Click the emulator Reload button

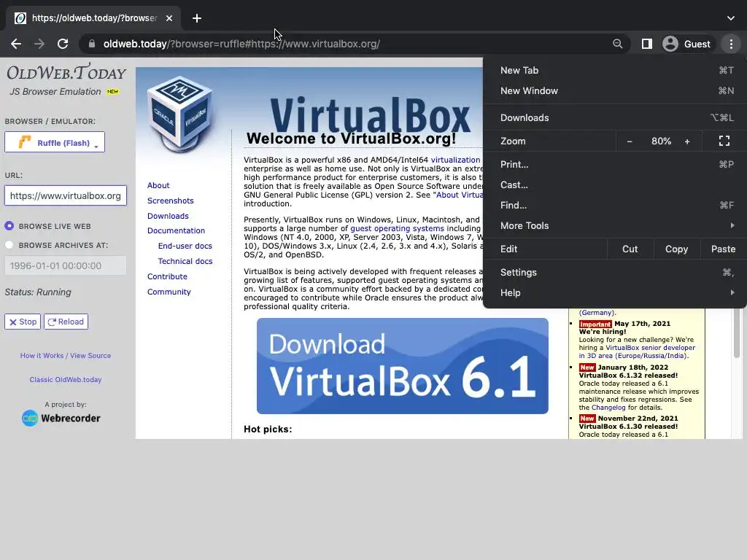[x=66, y=322]
